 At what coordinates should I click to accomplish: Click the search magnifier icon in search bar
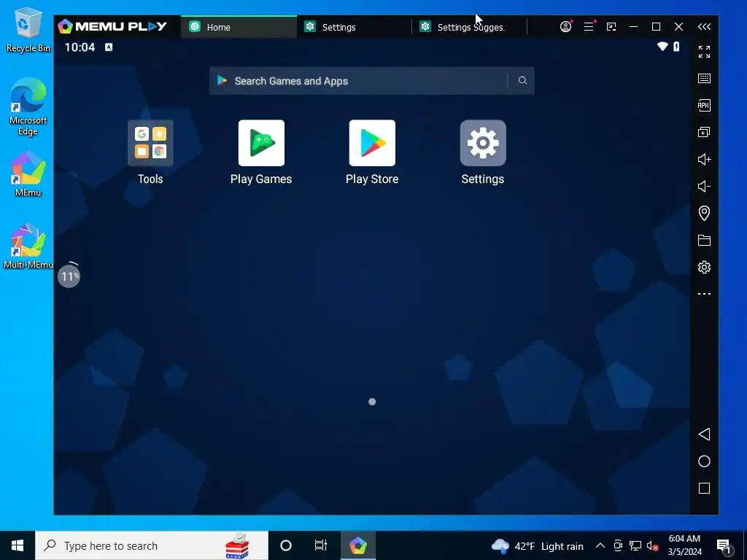point(522,80)
